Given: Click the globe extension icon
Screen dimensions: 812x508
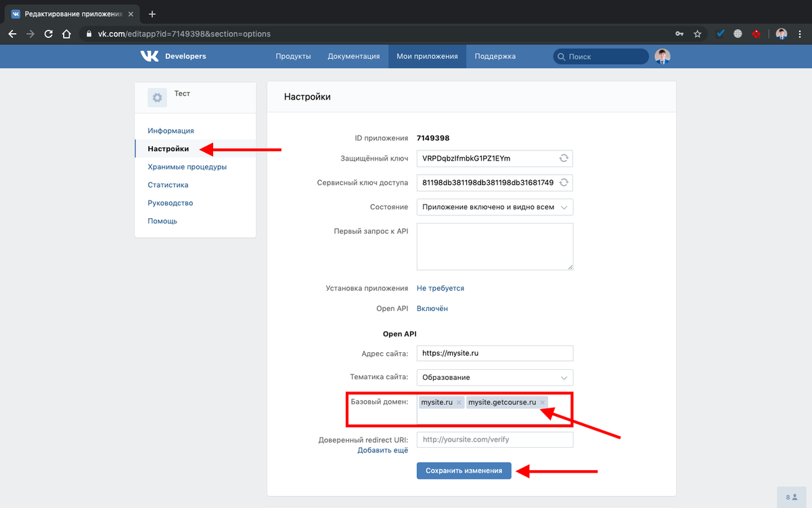Looking at the screenshot, I should click(738, 34).
